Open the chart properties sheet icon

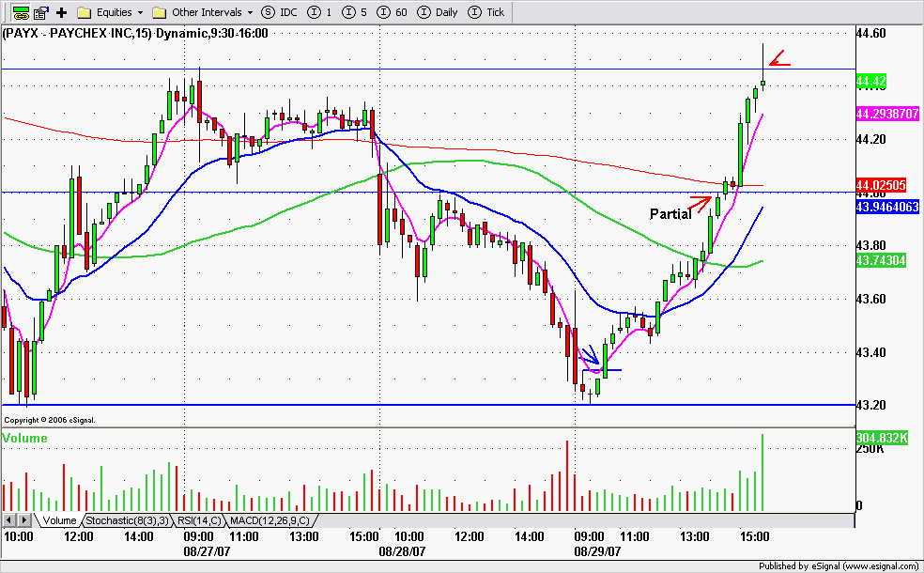(x=40, y=12)
